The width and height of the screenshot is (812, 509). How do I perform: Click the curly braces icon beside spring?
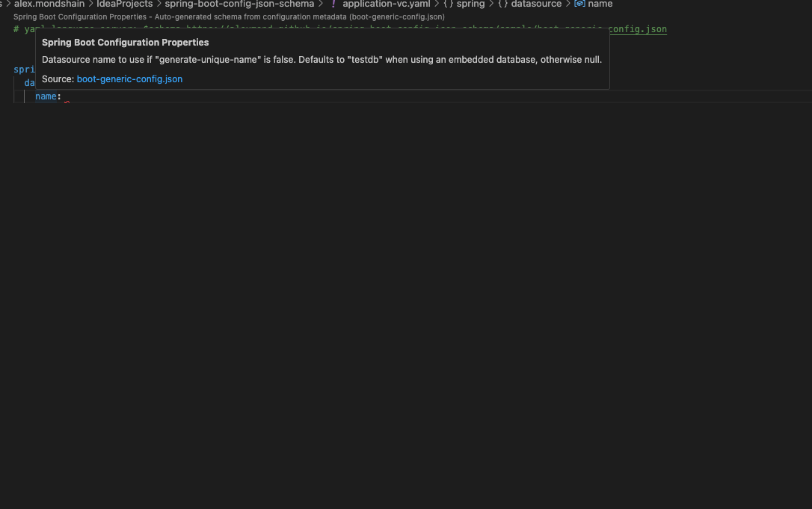[448, 4]
